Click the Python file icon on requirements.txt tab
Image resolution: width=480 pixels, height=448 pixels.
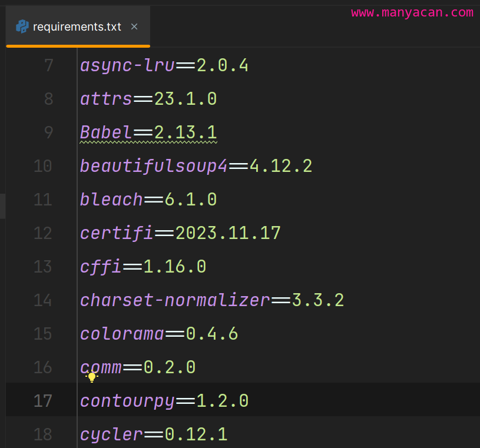(22, 26)
